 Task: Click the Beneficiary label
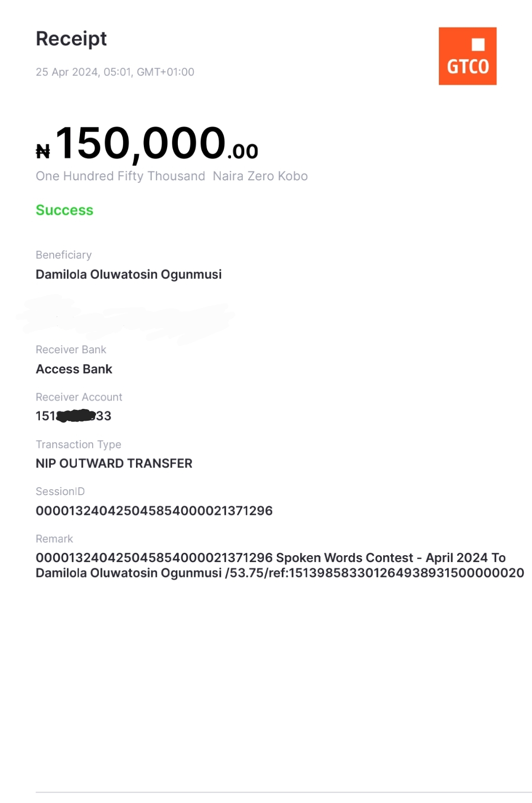pos(64,255)
